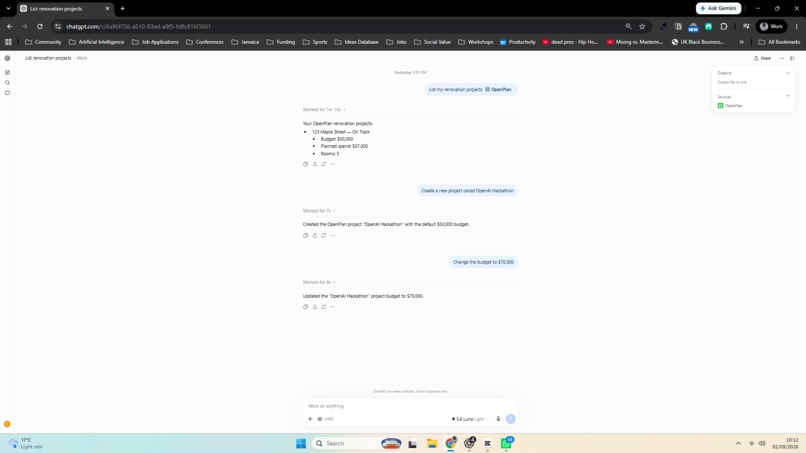Add a new output with the Outputs plus
806x453 pixels.
click(x=787, y=73)
